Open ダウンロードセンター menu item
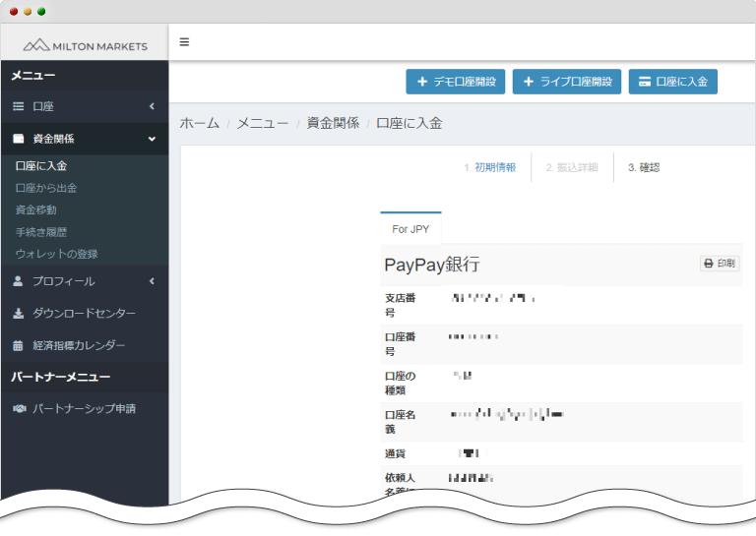756x536 pixels. tap(85, 314)
